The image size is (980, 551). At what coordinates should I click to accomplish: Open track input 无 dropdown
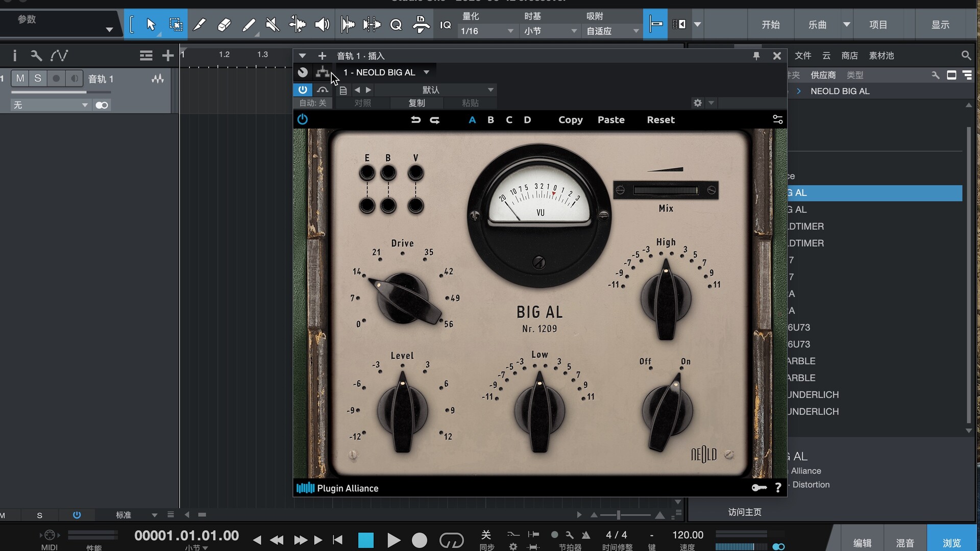50,105
